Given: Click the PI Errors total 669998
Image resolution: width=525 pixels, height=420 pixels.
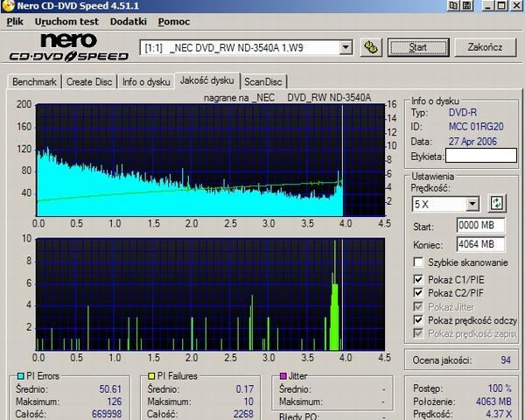Looking at the screenshot, I should (x=107, y=414).
